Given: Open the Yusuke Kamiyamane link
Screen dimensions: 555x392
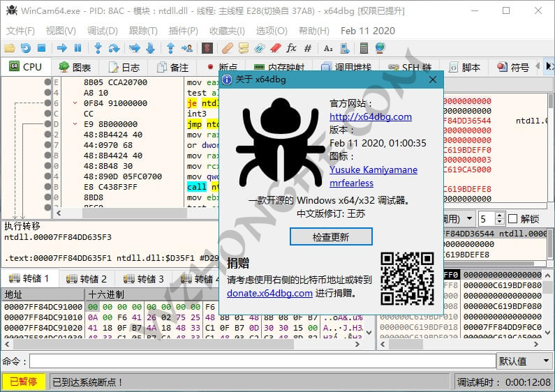Looking at the screenshot, I should 373,169.
